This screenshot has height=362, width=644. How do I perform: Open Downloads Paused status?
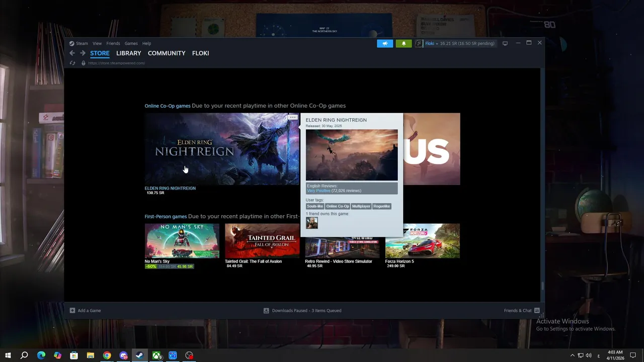pyautogui.click(x=302, y=311)
